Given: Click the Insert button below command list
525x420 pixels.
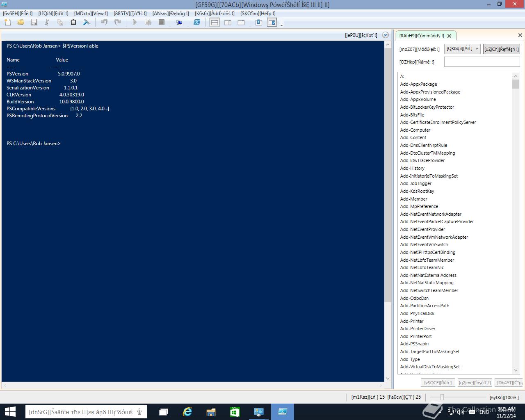Looking at the screenshot, I should tap(475, 383).
